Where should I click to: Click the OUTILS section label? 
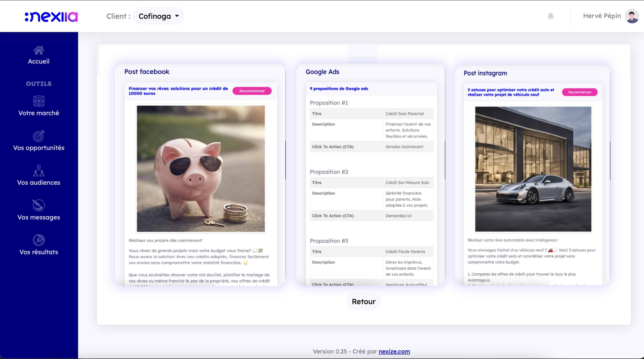pos(39,84)
